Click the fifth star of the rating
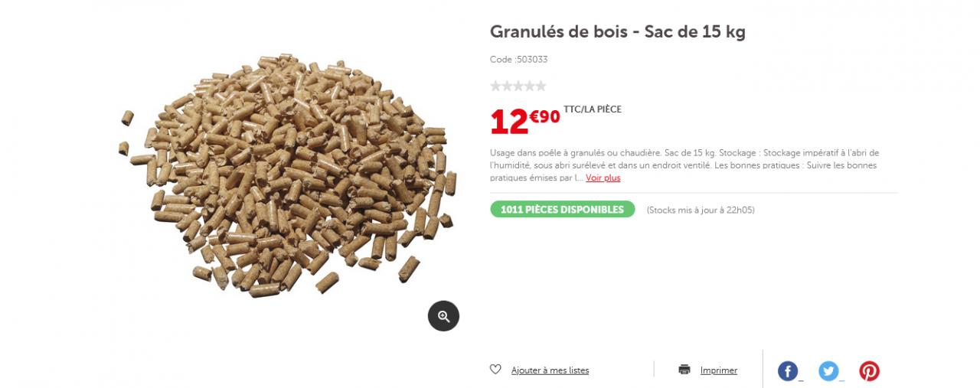Image resolution: width=980 pixels, height=388 pixels. [x=541, y=86]
